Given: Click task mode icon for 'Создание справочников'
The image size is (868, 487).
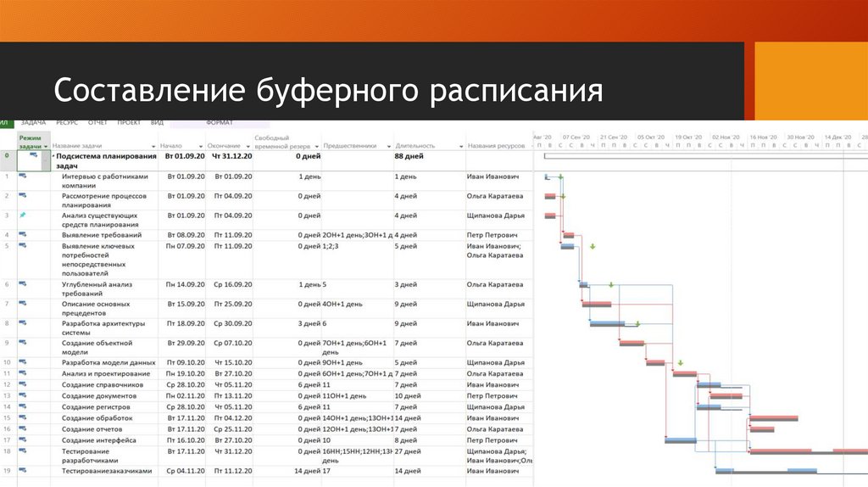Looking at the screenshot, I should click(23, 384).
